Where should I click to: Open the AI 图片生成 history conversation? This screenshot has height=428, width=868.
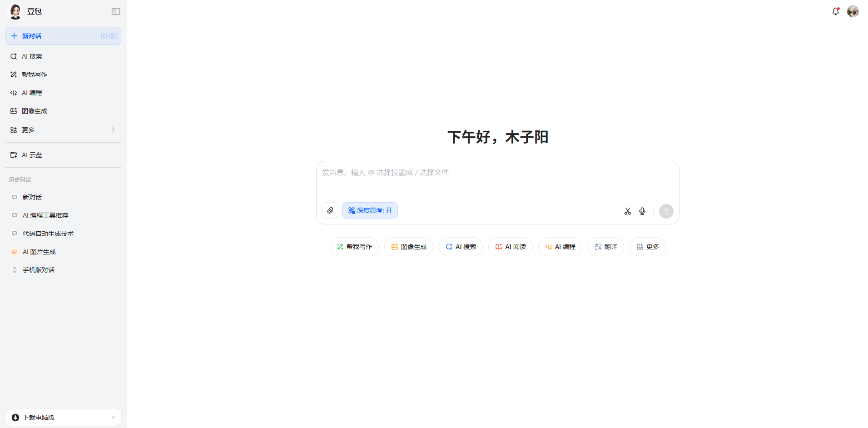coord(63,252)
